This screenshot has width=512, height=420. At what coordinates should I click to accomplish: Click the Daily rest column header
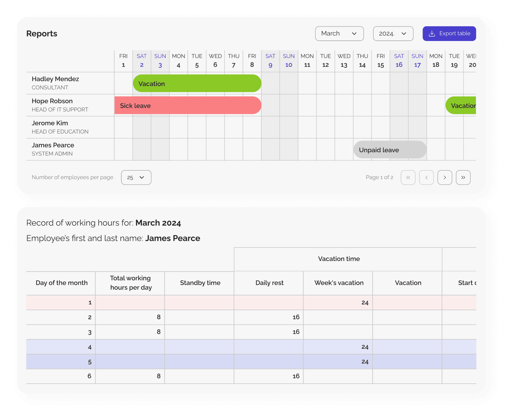click(x=269, y=283)
